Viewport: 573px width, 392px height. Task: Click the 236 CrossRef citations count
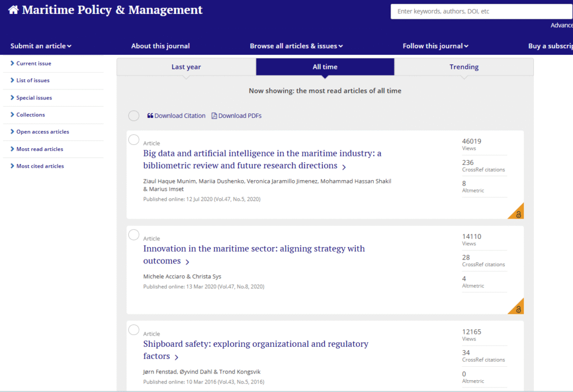coord(468,163)
